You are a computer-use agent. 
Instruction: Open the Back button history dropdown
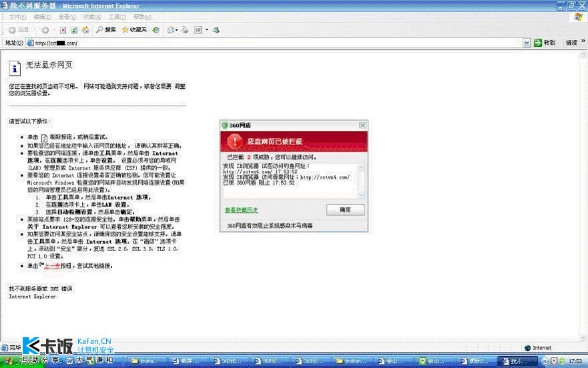34,30
